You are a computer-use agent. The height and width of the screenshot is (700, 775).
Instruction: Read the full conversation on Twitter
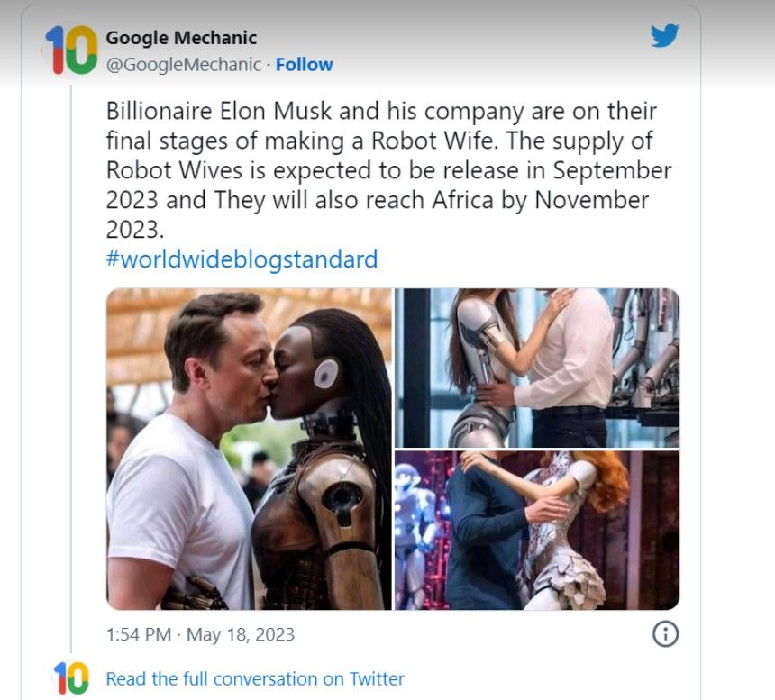pyautogui.click(x=255, y=678)
